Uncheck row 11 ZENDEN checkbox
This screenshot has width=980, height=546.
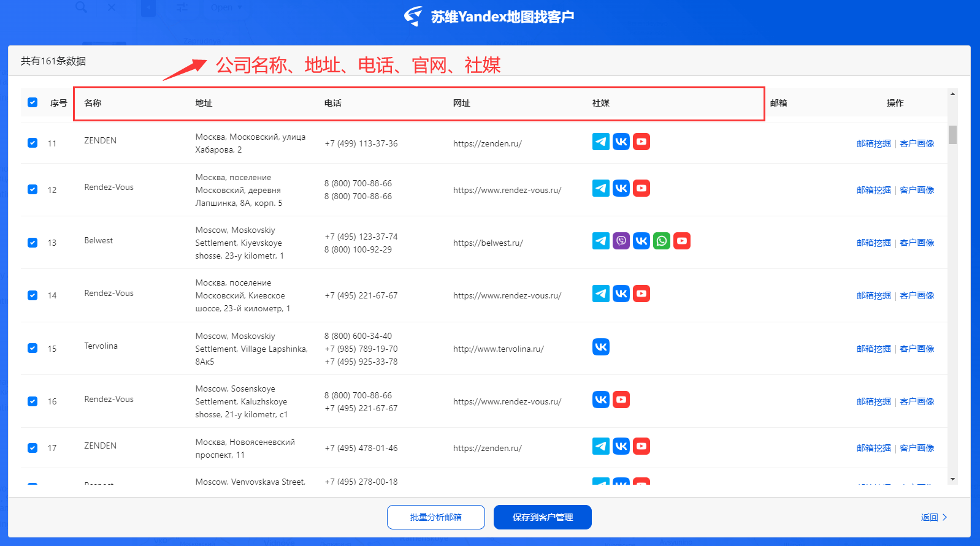click(x=33, y=143)
